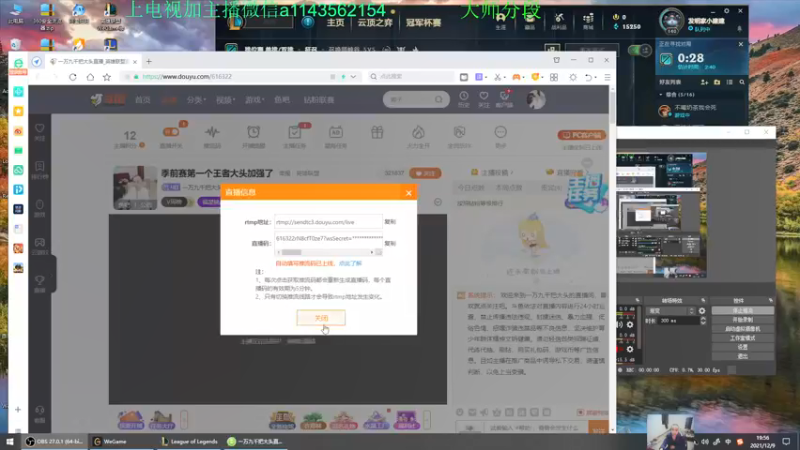Bookmark page with the star icon
800x450 pixels.
pos(107,77)
